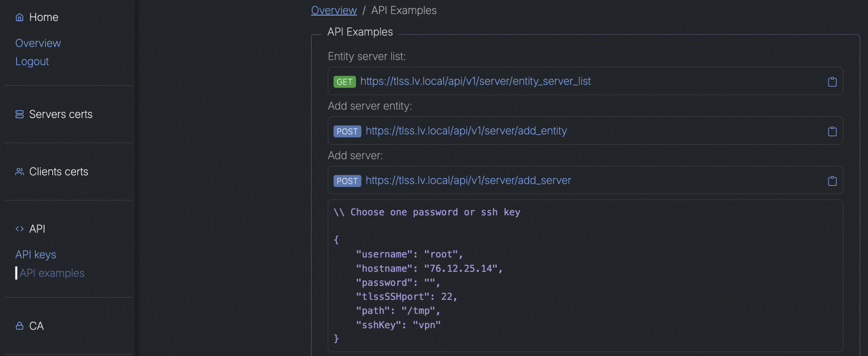
Task: Click Logout in the sidebar
Action: [32, 61]
